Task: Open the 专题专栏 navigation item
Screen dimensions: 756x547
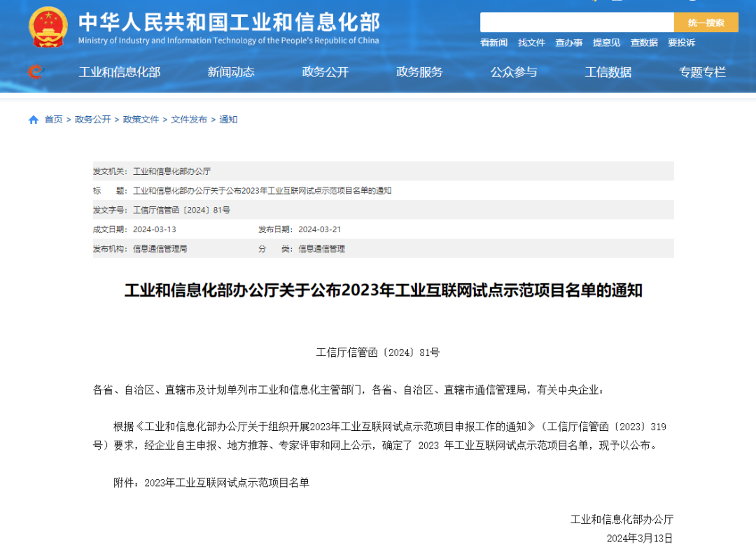Action: 702,72
